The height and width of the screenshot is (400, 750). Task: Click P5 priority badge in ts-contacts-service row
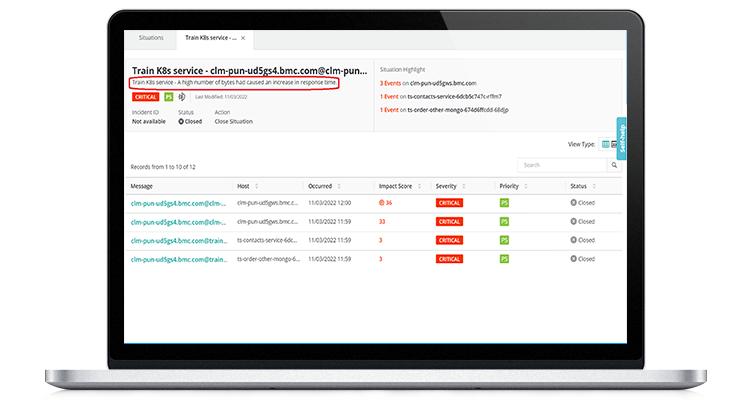point(504,240)
